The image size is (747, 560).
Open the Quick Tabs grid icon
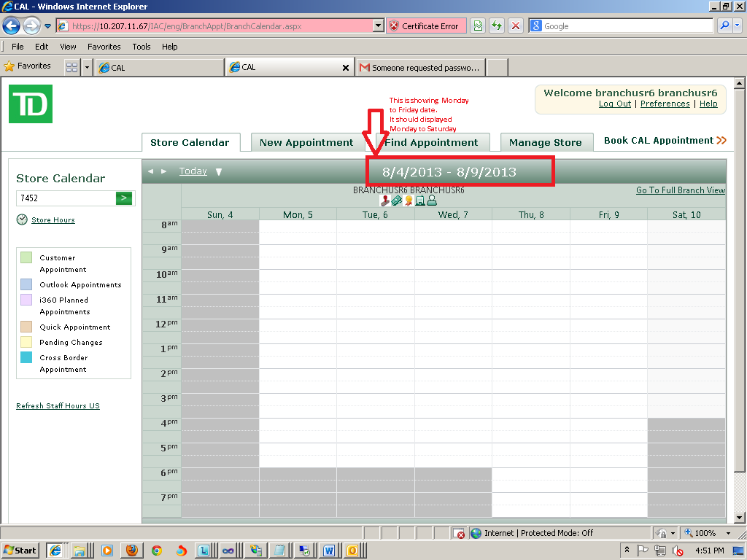pos(72,67)
